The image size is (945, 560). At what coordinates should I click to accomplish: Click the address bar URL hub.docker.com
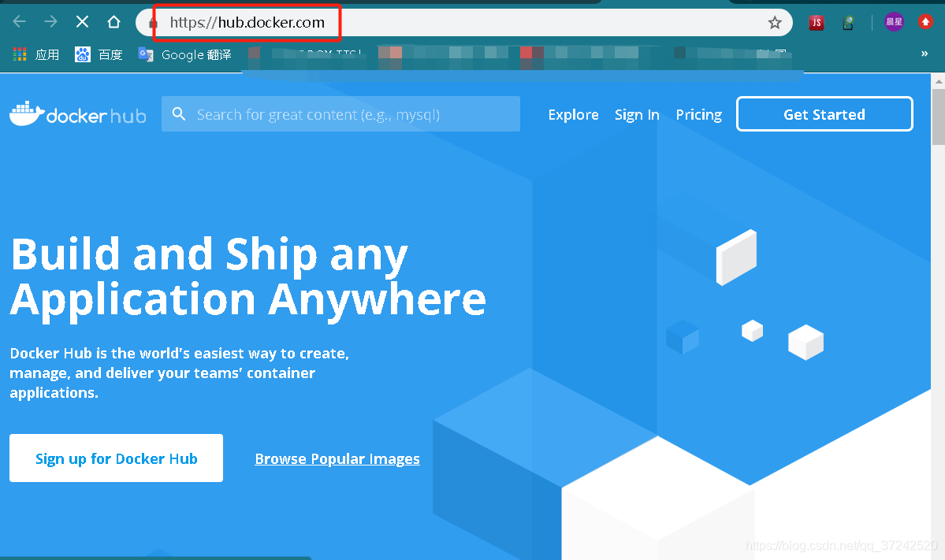(247, 22)
